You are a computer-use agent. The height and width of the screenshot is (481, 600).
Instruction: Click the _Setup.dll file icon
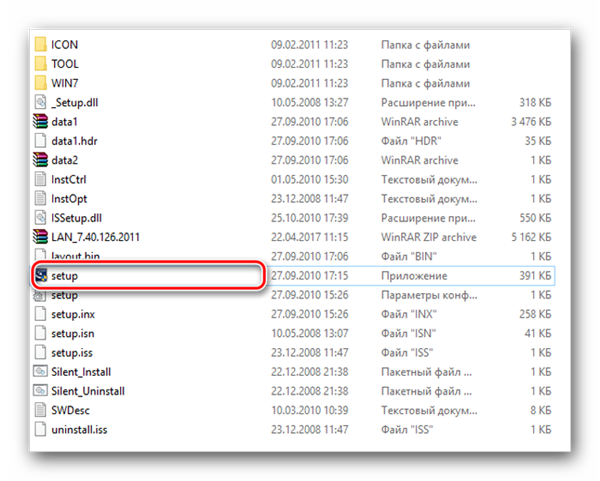point(40,102)
